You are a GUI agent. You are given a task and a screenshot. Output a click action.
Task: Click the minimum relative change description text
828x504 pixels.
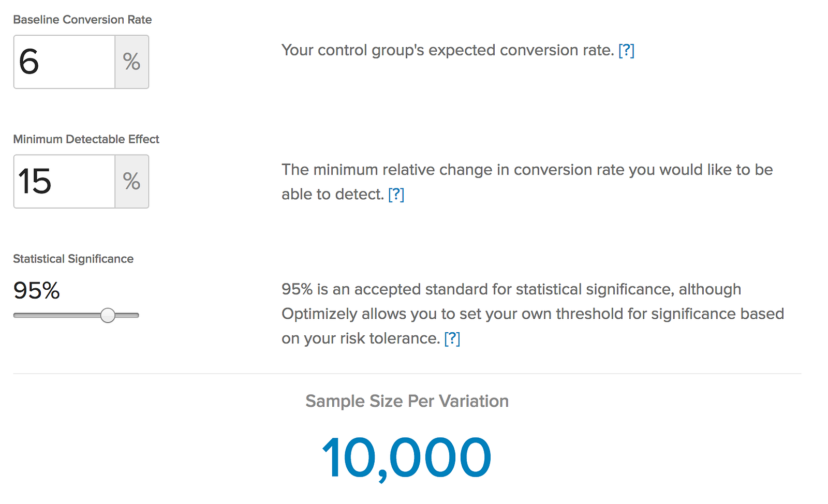(527, 170)
